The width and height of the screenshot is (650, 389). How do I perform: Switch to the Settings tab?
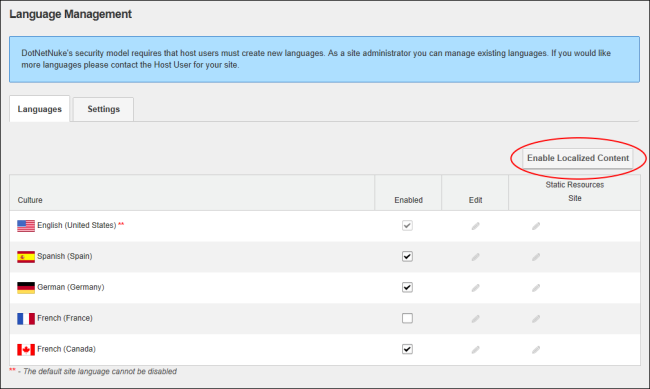click(103, 109)
